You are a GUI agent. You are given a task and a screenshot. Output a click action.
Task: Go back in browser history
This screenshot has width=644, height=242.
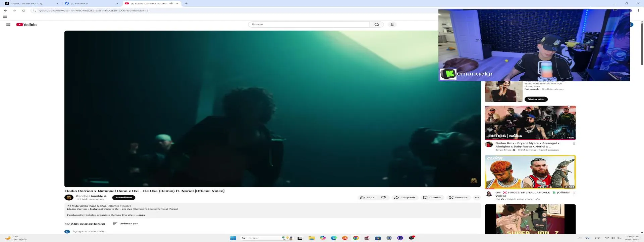[x=6, y=10]
